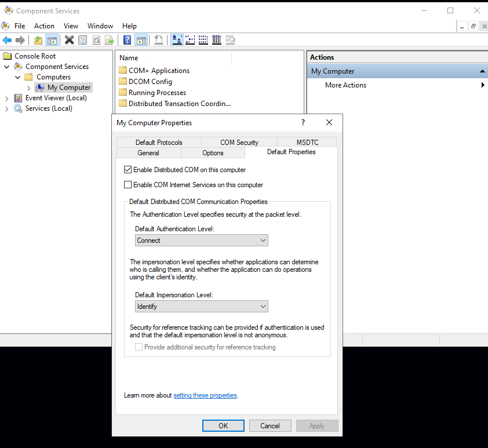Collapse the Computers tree node
Image resolution: width=488 pixels, height=448 pixels.
(x=18, y=77)
